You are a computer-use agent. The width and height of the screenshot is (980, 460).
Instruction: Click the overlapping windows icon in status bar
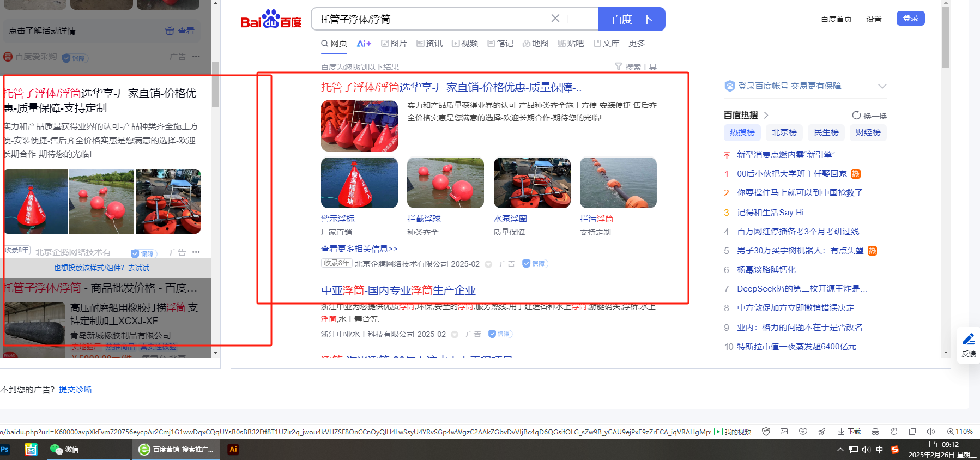click(912, 432)
